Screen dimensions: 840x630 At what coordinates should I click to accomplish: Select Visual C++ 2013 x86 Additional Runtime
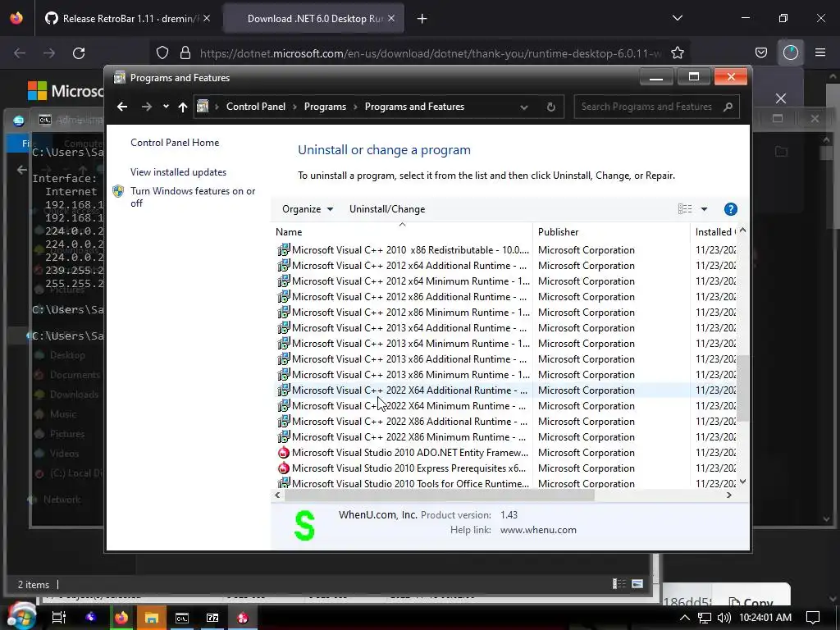(505, 359)
